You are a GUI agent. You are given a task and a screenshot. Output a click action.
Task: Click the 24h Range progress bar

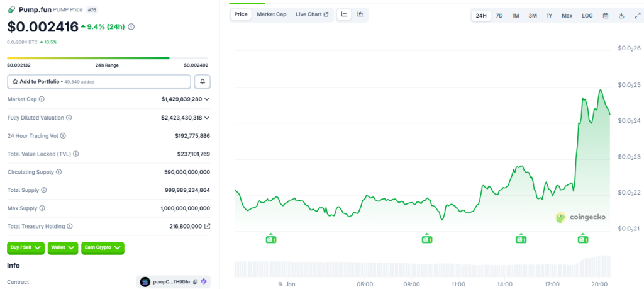[x=107, y=58]
